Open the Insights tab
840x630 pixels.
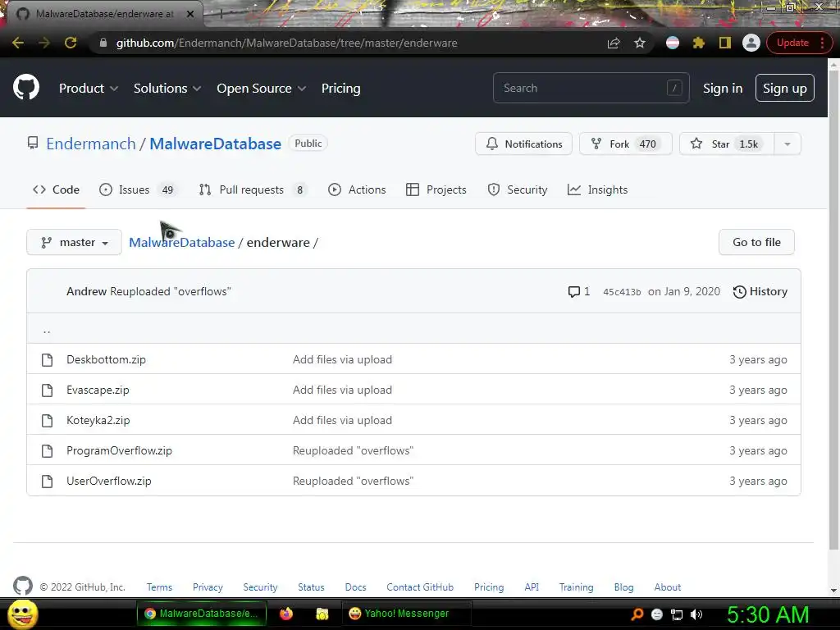pos(597,189)
